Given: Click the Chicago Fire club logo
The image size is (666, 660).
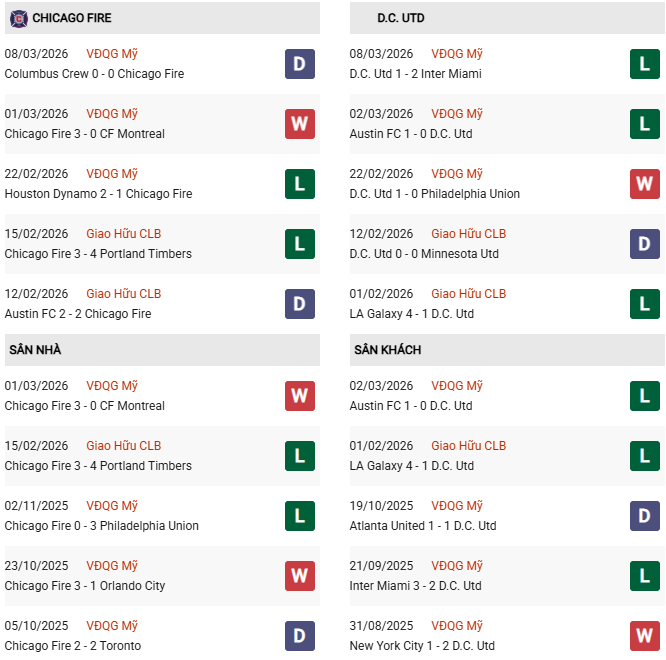Looking at the screenshot, I should (x=18, y=18).
